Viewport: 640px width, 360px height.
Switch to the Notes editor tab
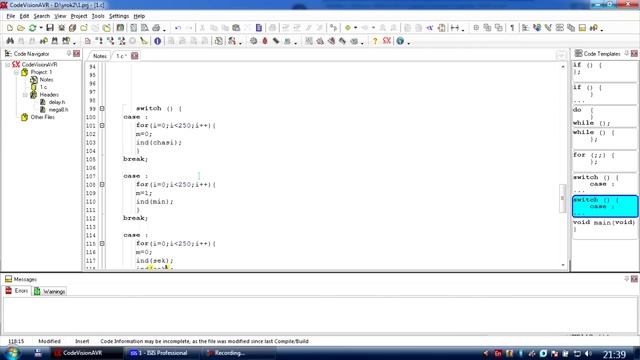click(99, 56)
